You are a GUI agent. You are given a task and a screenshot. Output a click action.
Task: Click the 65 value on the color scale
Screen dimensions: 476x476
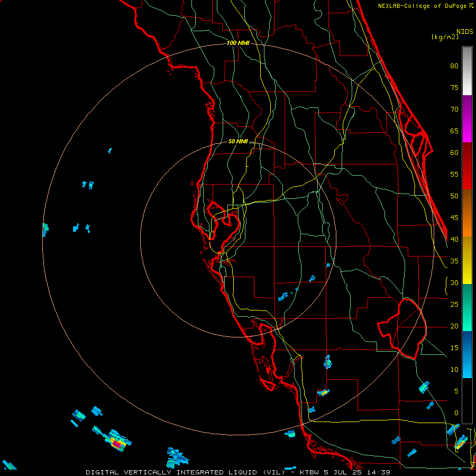pos(454,131)
